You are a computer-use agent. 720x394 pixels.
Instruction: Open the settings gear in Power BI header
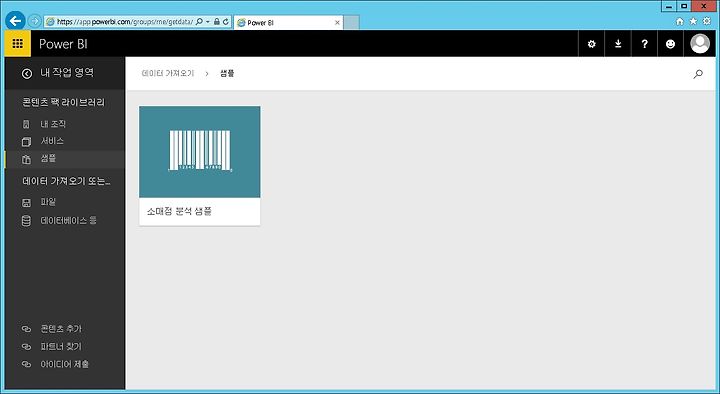(591, 44)
